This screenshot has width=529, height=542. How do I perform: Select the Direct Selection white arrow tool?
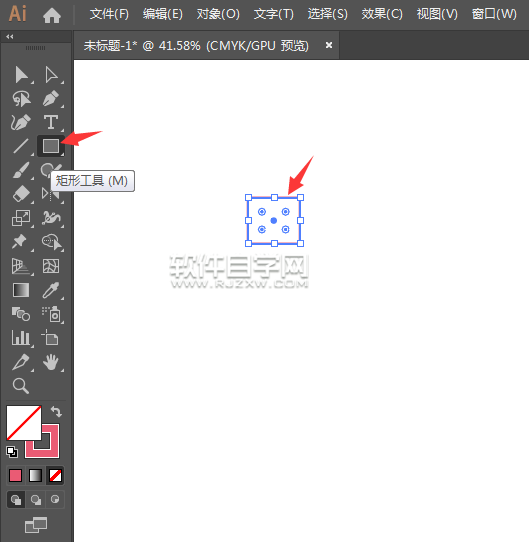[x=51, y=75]
